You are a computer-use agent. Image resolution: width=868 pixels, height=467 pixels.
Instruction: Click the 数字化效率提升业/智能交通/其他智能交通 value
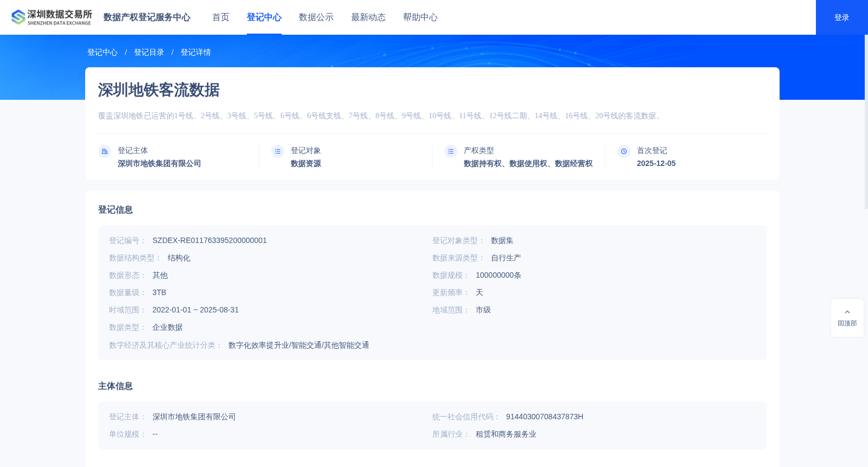(x=299, y=345)
